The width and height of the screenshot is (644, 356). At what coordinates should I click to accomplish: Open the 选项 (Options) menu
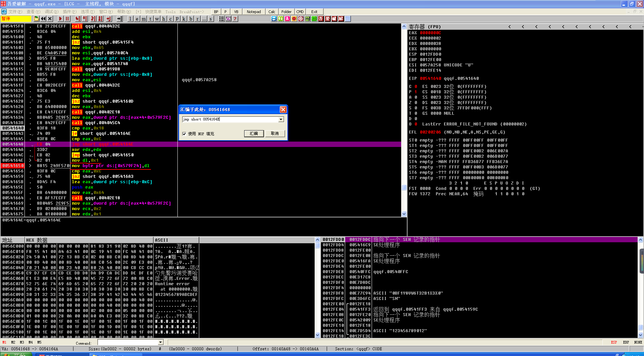(x=88, y=12)
